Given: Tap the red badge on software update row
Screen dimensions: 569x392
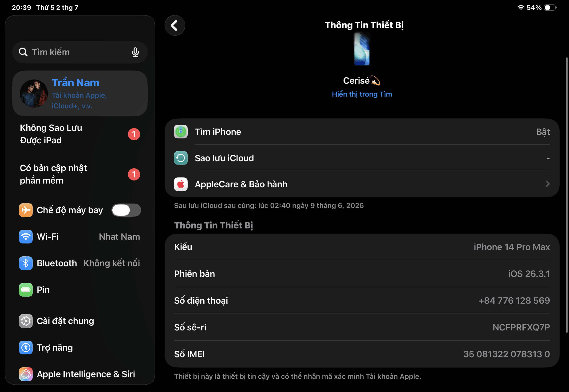Looking at the screenshot, I should point(134,174).
